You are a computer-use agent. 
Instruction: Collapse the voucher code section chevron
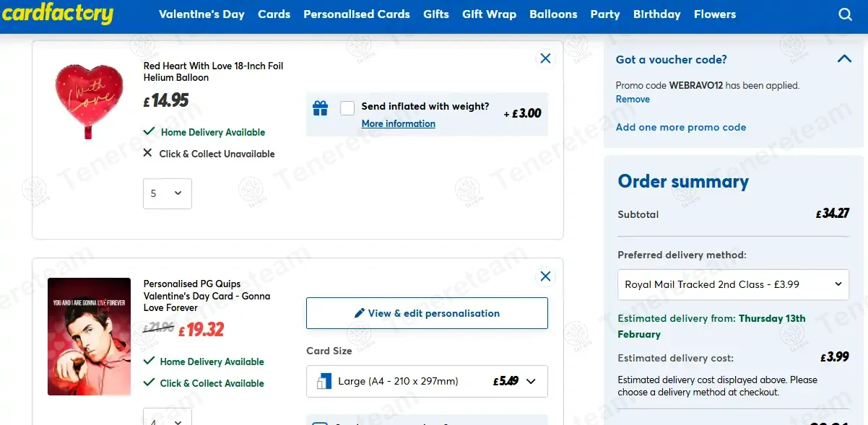pyautogui.click(x=844, y=59)
